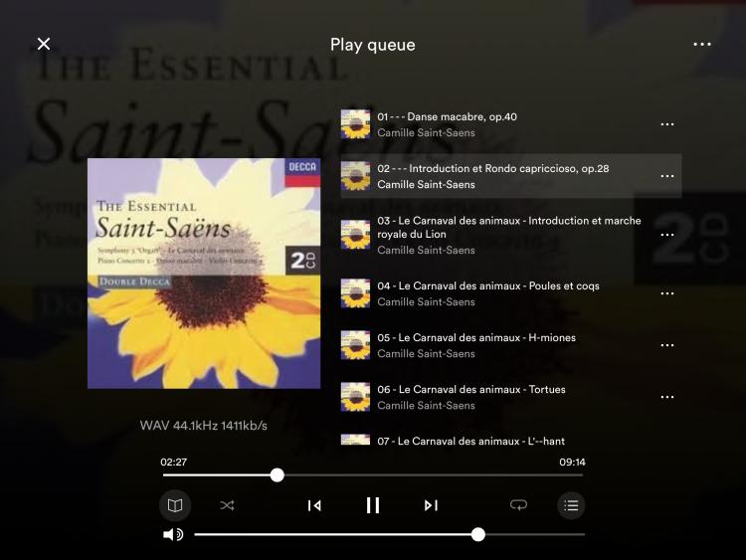
Task: Click the WAV 44.1kHz 1411kb/s format label
Action: click(x=204, y=426)
